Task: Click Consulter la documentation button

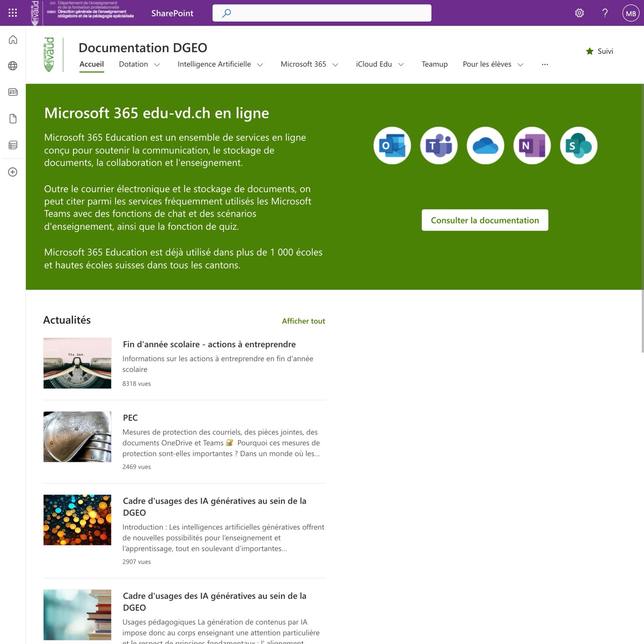Action: [485, 220]
